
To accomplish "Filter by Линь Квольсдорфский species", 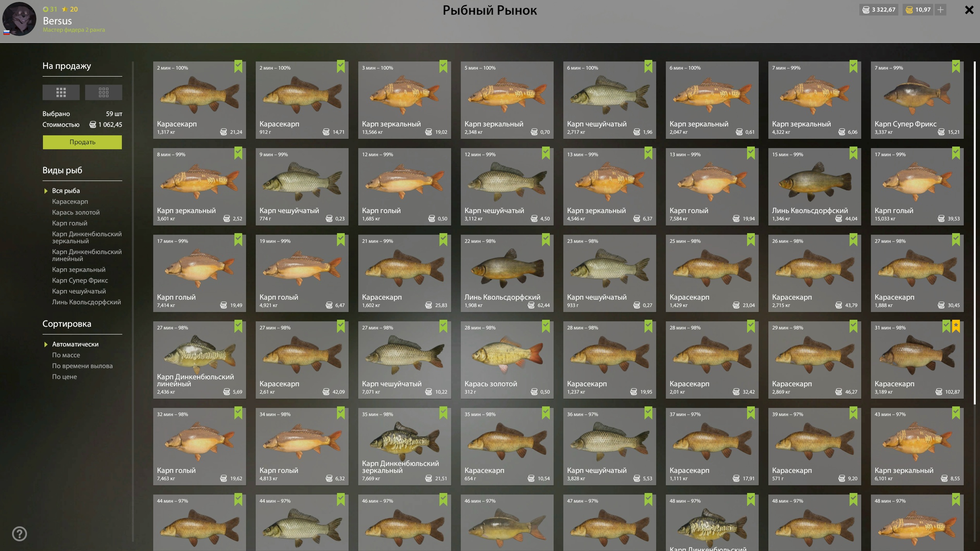I will pyautogui.click(x=86, y=302).
